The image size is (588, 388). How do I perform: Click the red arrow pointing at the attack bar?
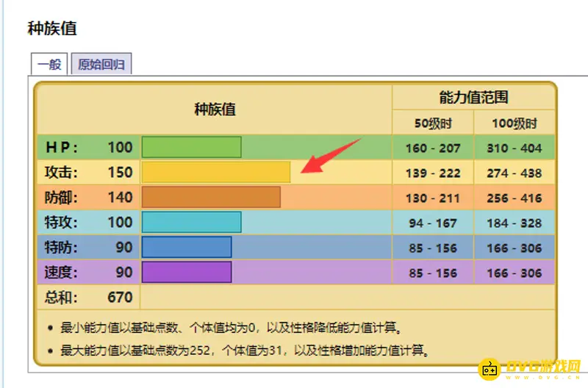tap(331, 155)
